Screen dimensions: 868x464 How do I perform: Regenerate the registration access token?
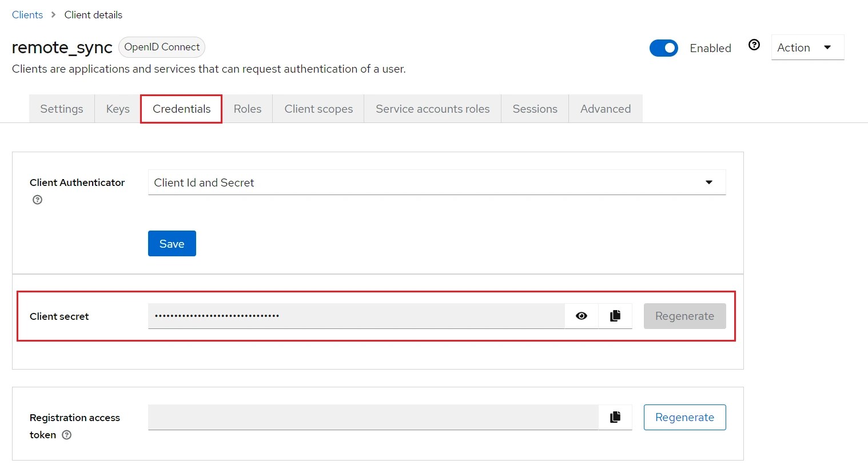[684, 417]
